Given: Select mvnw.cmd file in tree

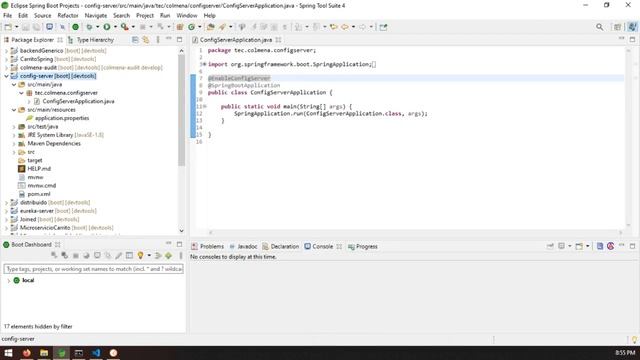Looking at the screenshot, I should [x=42, y=185].
